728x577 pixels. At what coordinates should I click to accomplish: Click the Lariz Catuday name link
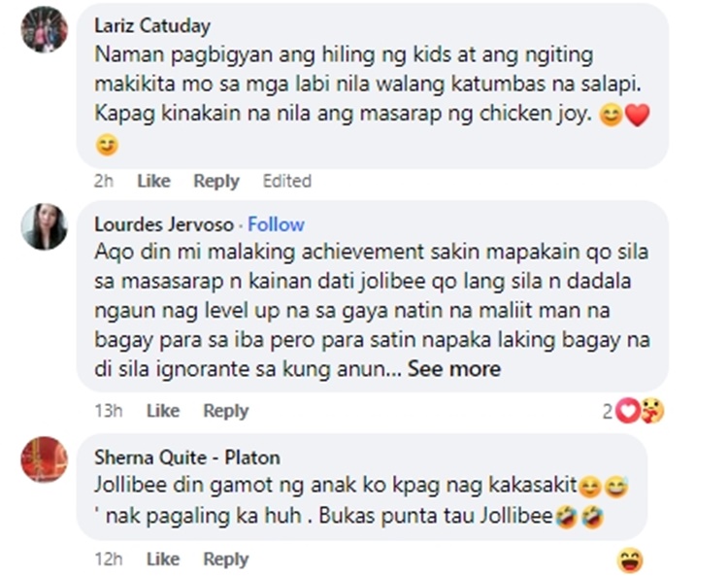tap(151, 26)
